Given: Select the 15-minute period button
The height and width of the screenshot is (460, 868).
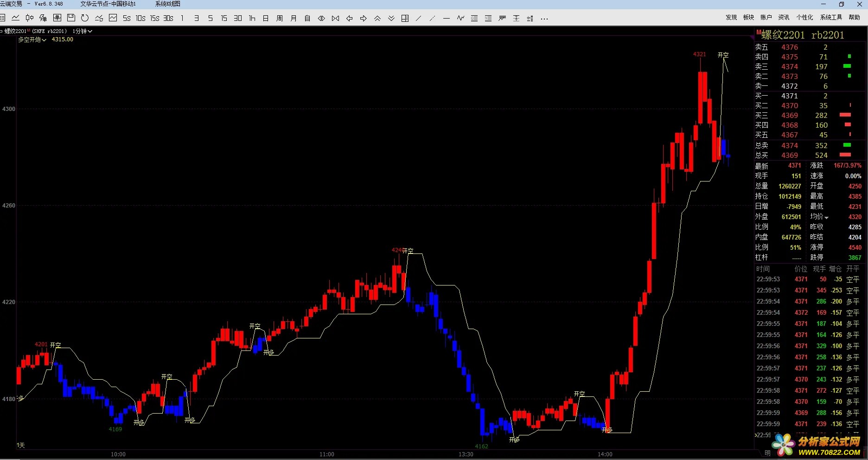Looking at the screenshot, I should (x=224, y=18).
